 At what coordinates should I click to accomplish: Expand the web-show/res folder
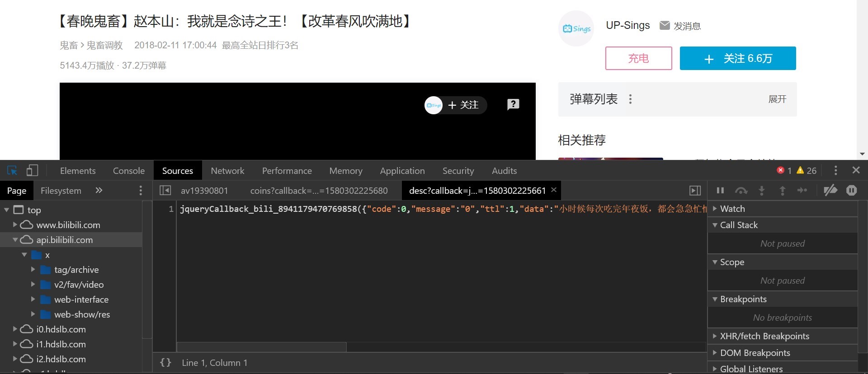pos(33,314)
